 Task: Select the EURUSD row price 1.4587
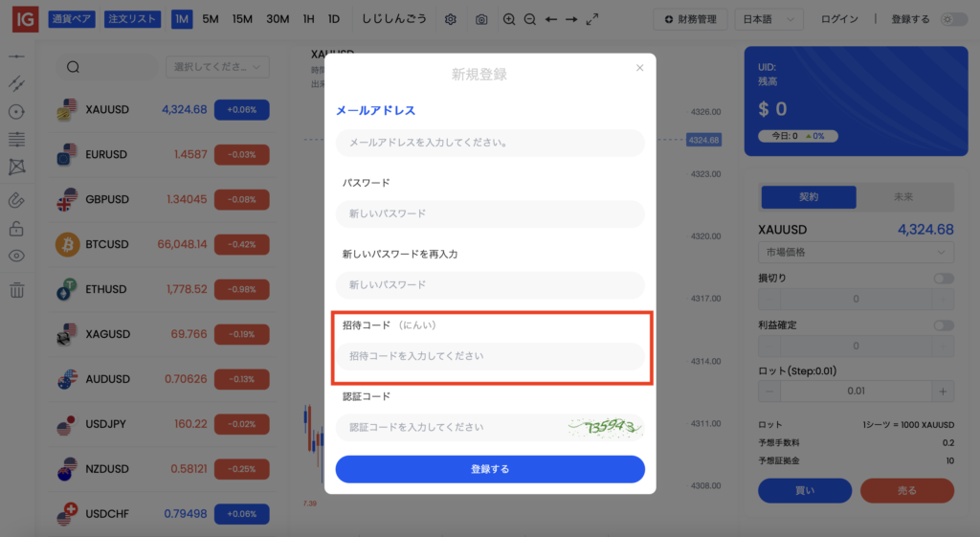pyautogui.click(x=190, y=154)
